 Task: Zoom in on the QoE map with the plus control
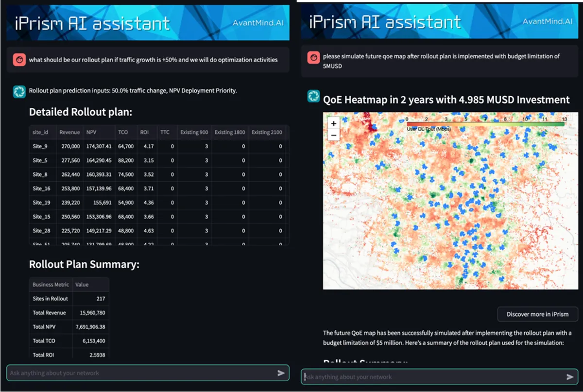point(333,123)
